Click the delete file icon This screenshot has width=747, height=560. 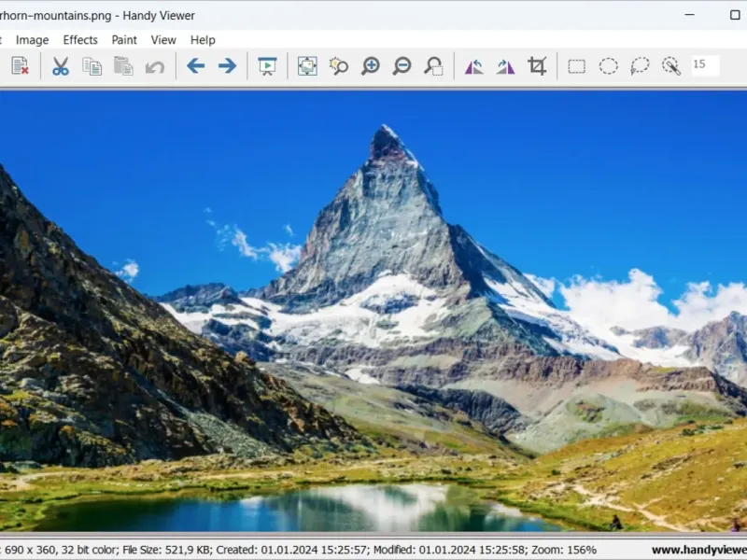(20, 65)
